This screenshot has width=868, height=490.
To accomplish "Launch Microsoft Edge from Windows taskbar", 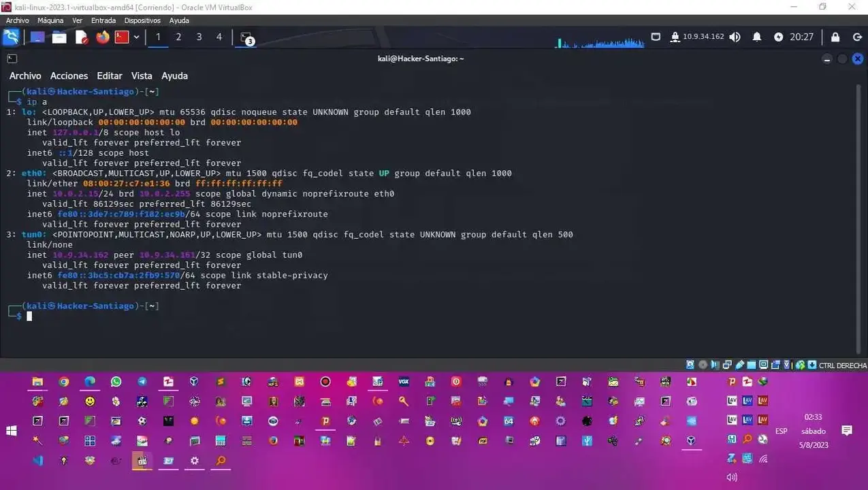I will (x=90, y=382).
